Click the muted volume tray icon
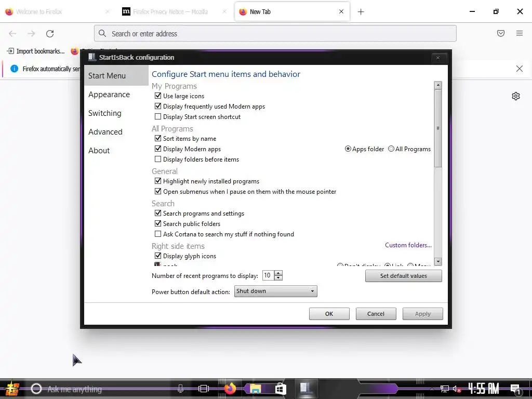 [457, 389]
